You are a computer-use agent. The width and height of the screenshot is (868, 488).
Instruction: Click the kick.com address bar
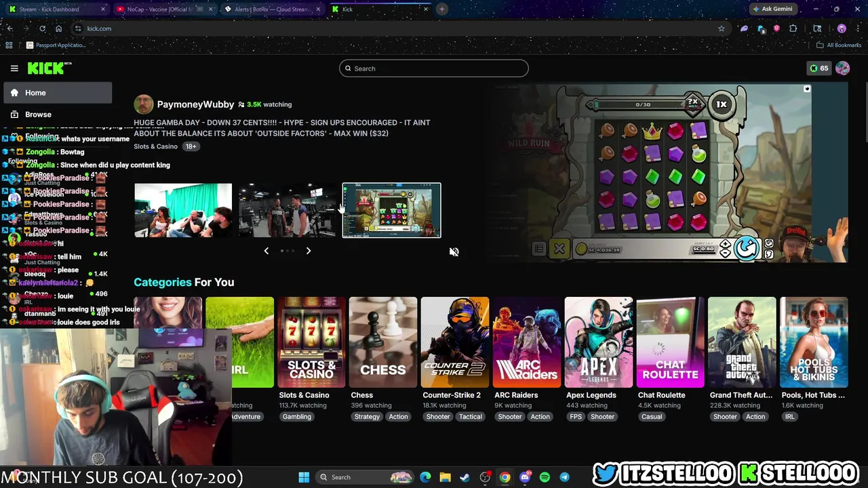click(400, 28)
